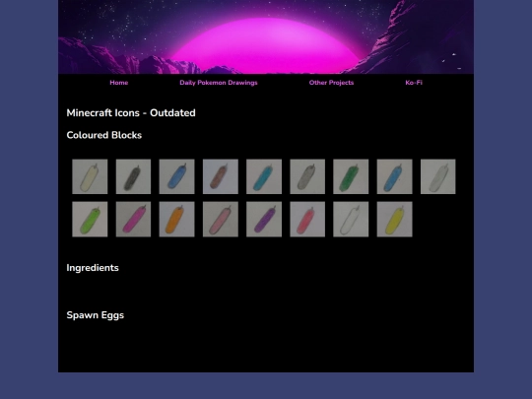Open the cyan turquoise glow stick thumbnail

point(264,176)
